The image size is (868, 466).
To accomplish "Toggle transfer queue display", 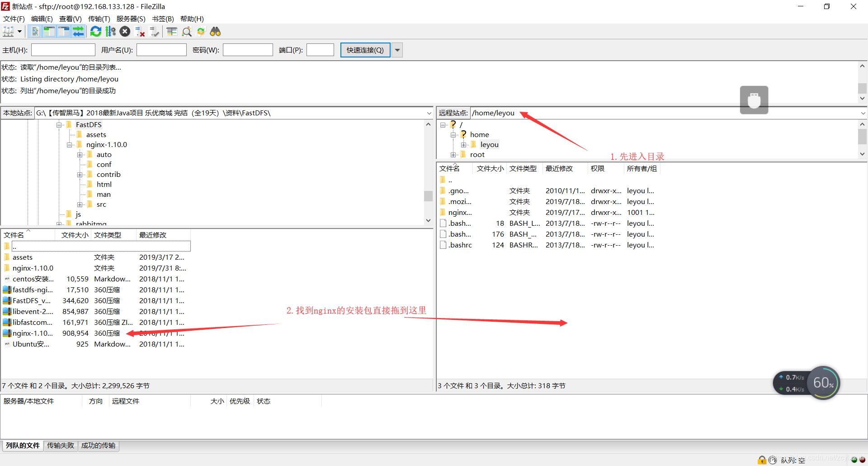I will (x=78, y=31).
